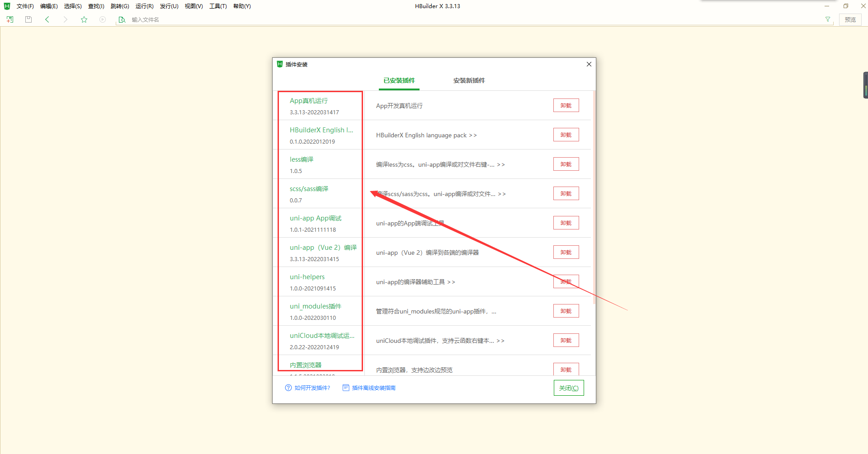This screenshot has width=868, height=454.
Task: Click the new file toolbar icon
Action: tap(10, 19)
